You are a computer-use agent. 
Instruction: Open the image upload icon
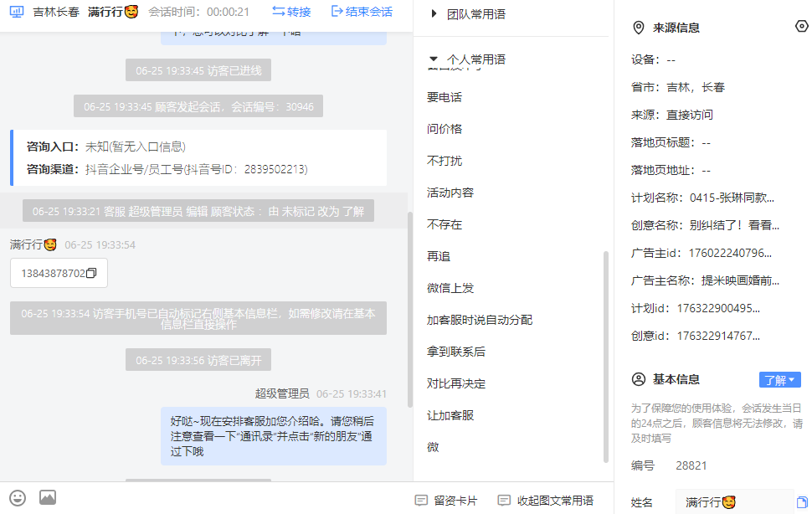tap(48, 498)
